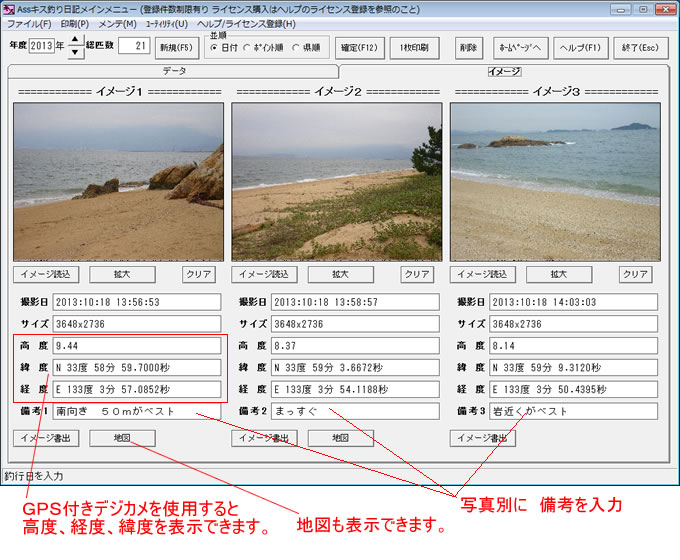Click イメージ読込 under image 1
The height and width of the screenshot is (560, 680).
tap(47, 274)
